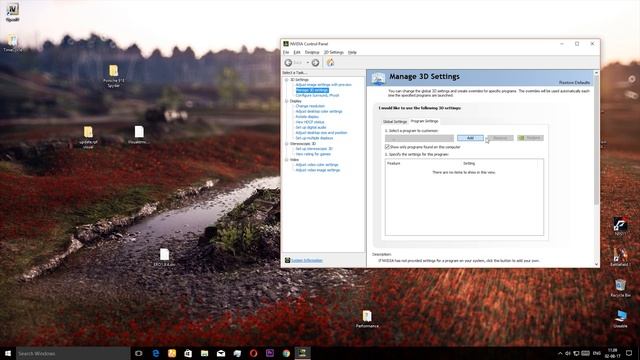Click the Restore Defaults link

(574, 82)
